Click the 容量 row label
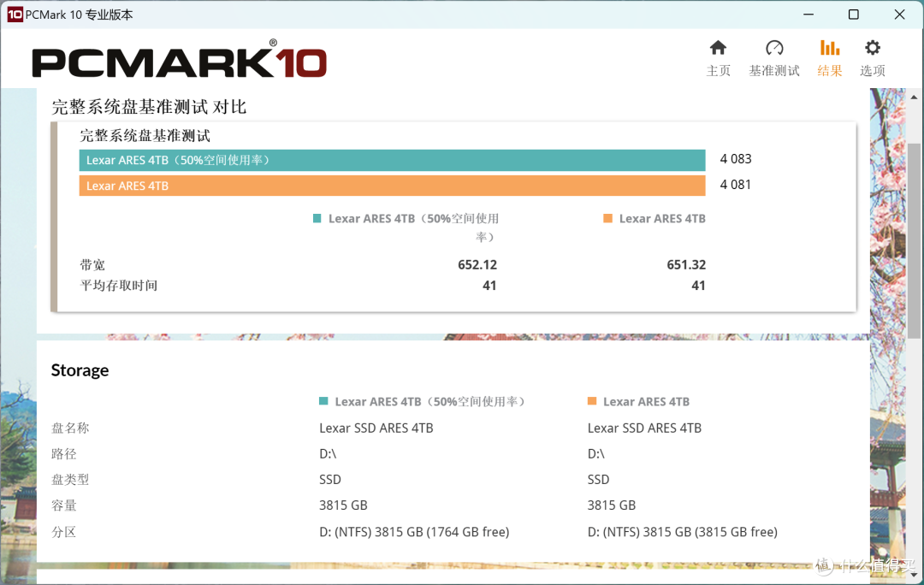924x585 pixels. tap(63, 505)
